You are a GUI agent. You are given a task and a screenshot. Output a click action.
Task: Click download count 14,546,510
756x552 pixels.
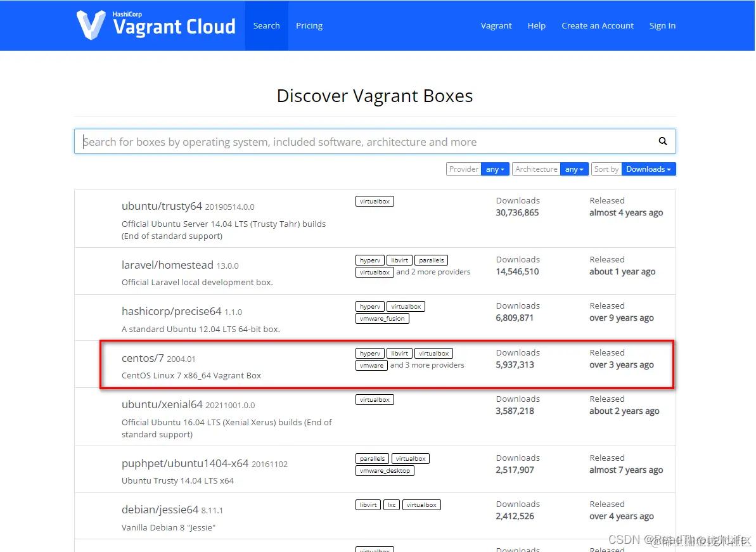tap(517, 271)
